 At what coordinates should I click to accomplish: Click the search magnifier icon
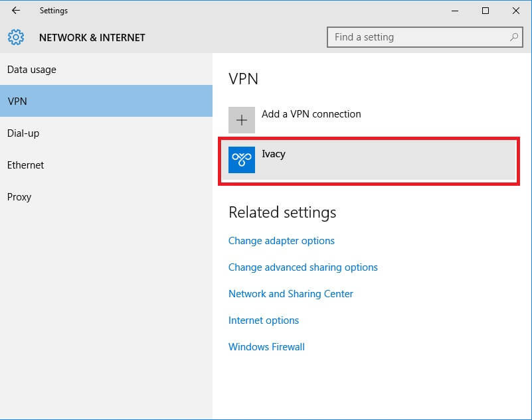coord(514,37)
